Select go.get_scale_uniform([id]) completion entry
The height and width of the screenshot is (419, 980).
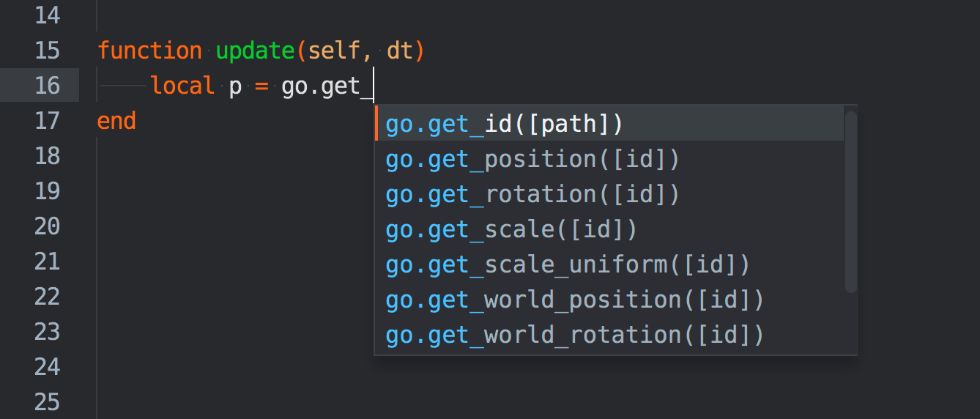(568, 264)
